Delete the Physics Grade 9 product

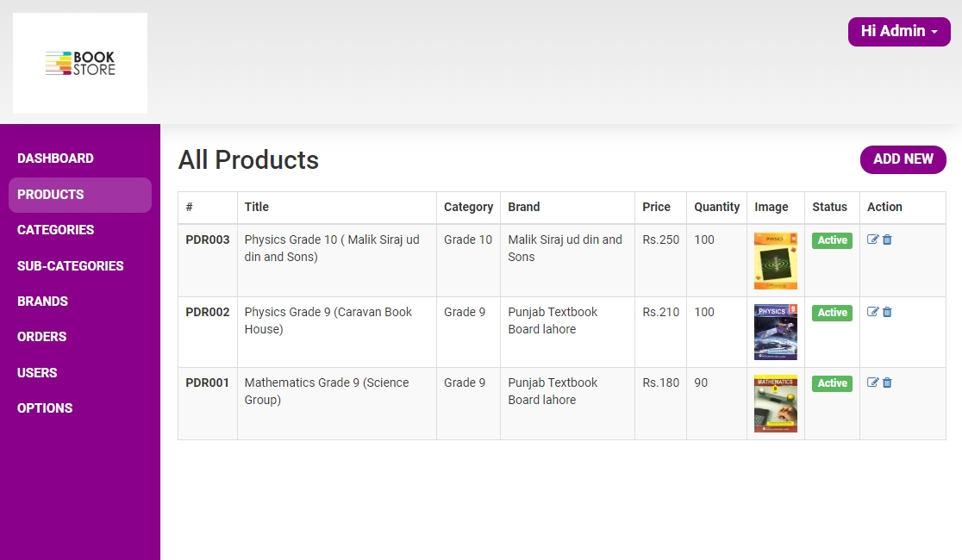tap(887, 313)
